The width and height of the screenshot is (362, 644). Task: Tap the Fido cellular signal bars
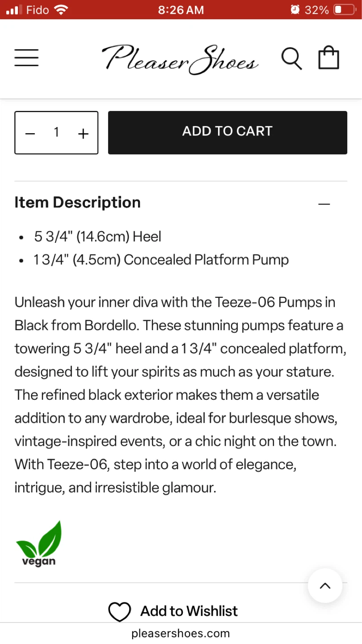14,10
